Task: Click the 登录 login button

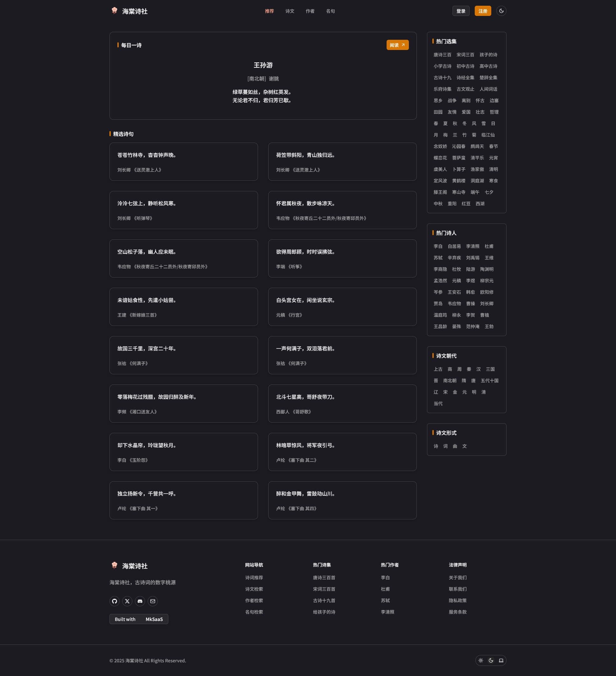Action: [x=461, y=11]
